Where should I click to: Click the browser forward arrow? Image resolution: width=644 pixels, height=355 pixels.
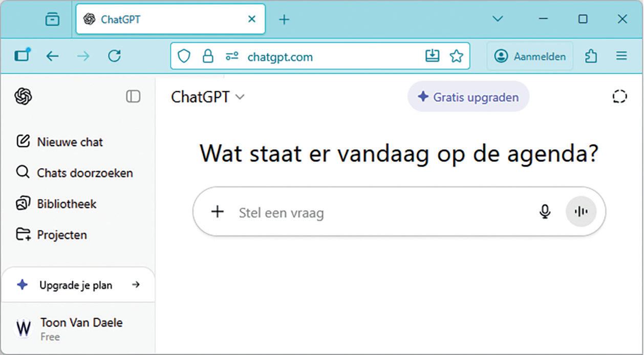coord(83,56)
